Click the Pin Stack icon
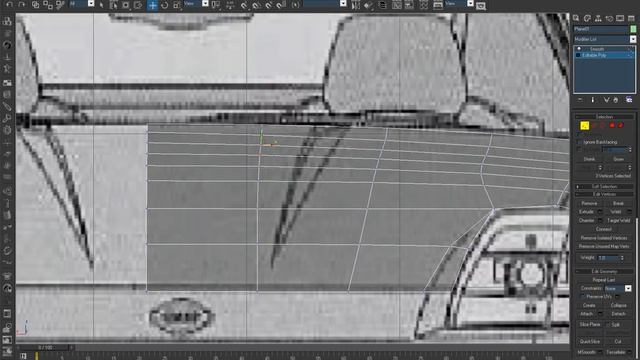 580,100
